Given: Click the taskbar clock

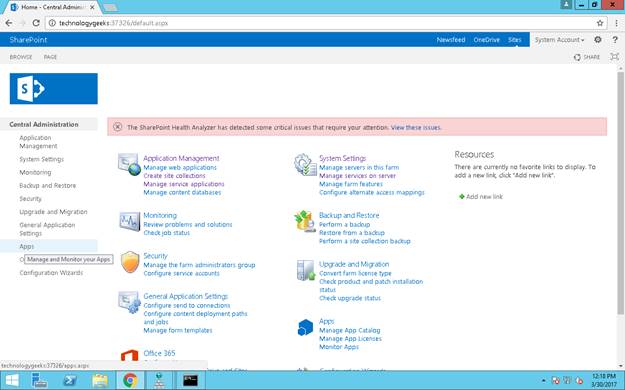Looking at the screenshot, I should tap(603, 380).
